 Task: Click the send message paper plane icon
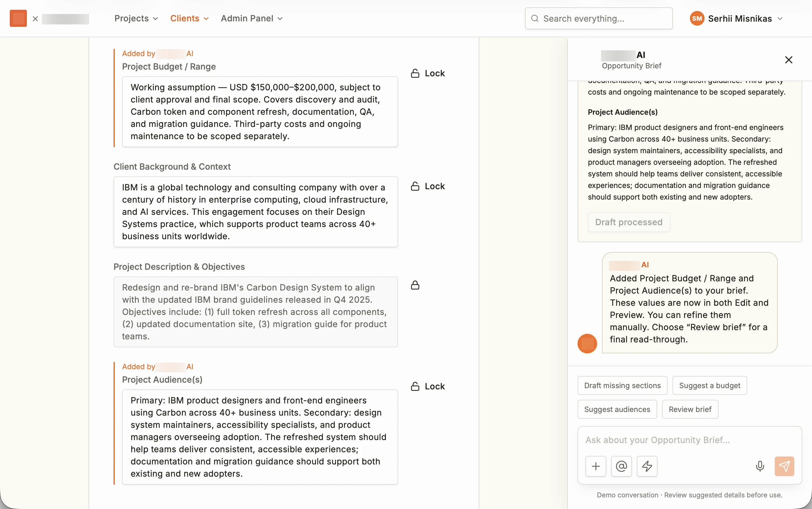click(784, 466)
